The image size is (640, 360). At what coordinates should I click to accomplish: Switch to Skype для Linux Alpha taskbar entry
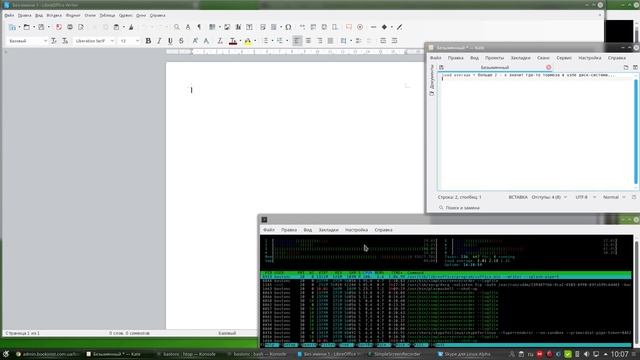(464, 354)
